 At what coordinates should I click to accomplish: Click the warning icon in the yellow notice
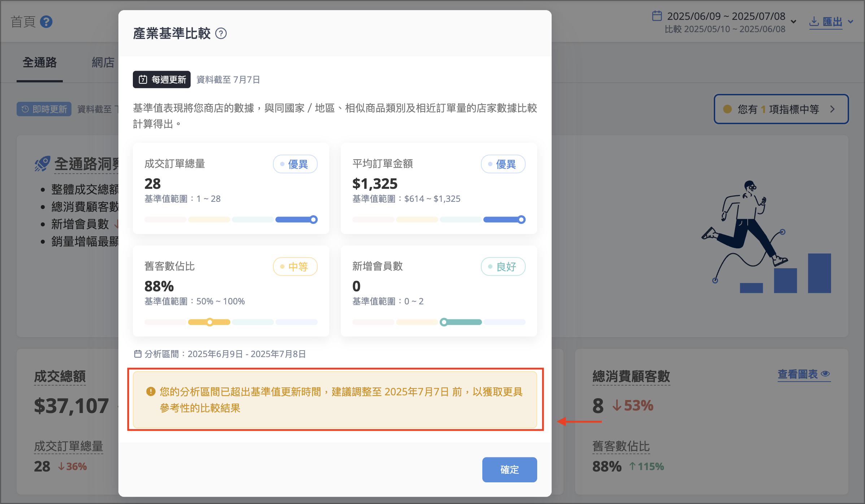pyautogui.click(x=151, y=391)
